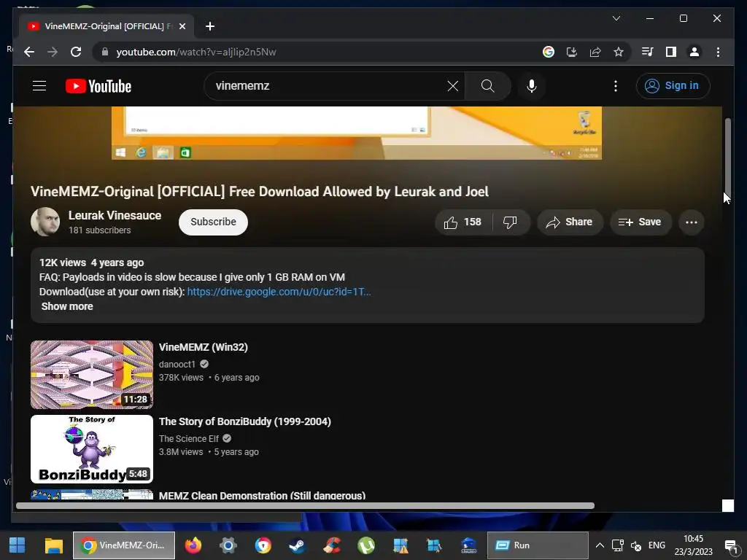Open the Google icon in address bar
The width and height of the screenshot is (747, 560).
click(x=549, y=52)
